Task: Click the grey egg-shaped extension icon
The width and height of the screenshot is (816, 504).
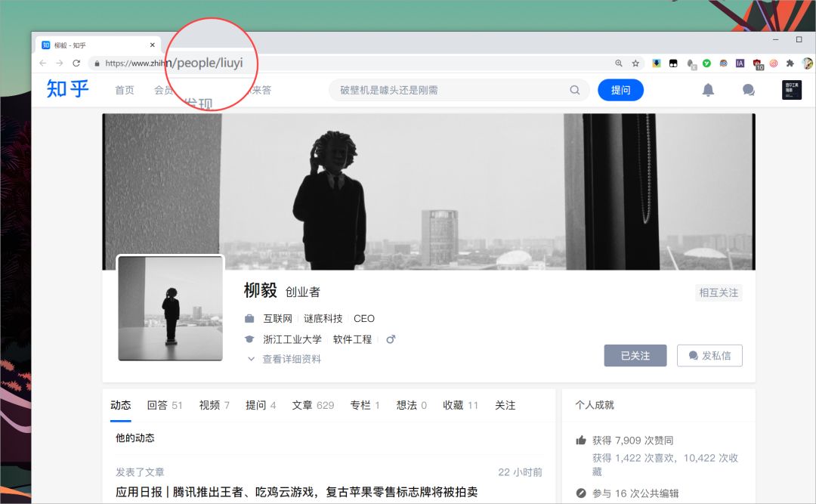Action: [691, 63]
